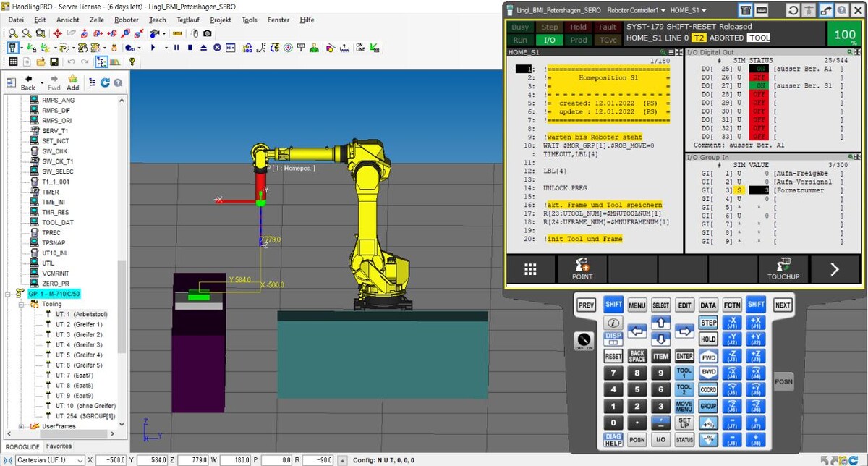
Task: Toggle the I/O status indicator
Action: coord(550,40)
